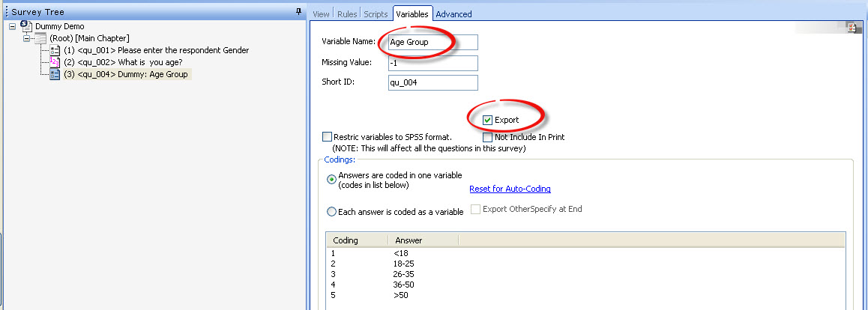Click the Dummy Demo survey icon
868x310 pixels.
[x=26, y=25]
